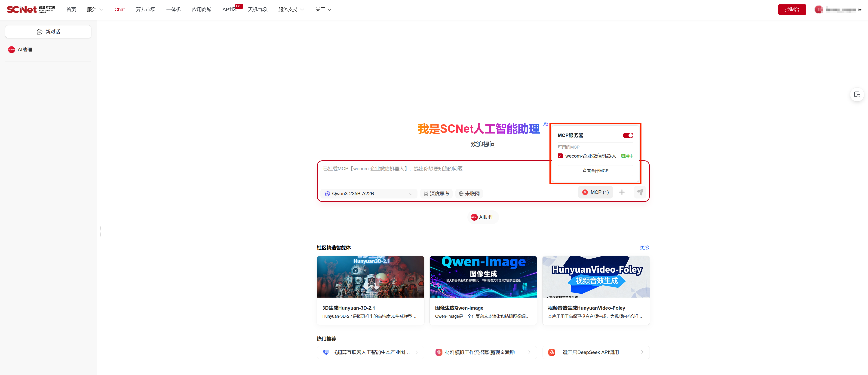The height and width of the screenshot is (375, 868).
Task: Click the send message paper plane icon
Action: (x=640, y=192)
